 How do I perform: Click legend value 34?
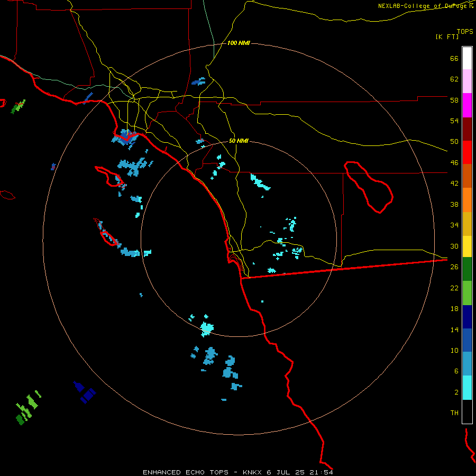click(x=454, y=225)
